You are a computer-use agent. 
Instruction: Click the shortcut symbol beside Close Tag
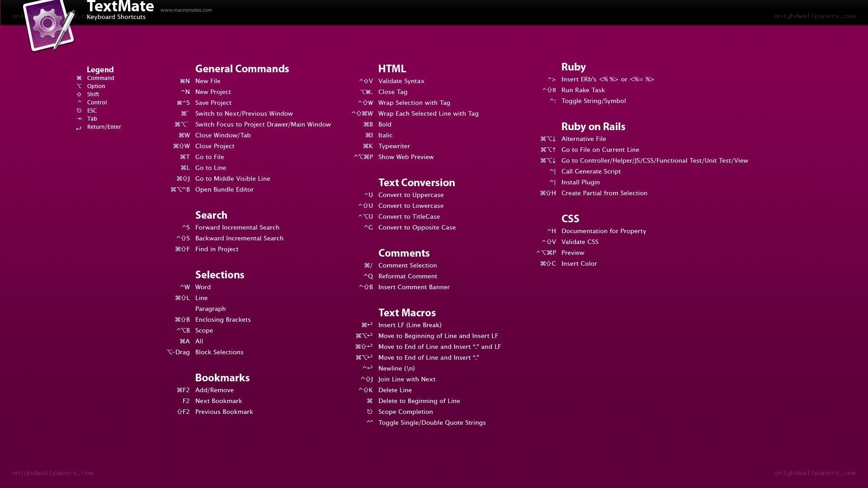[367, 92]
